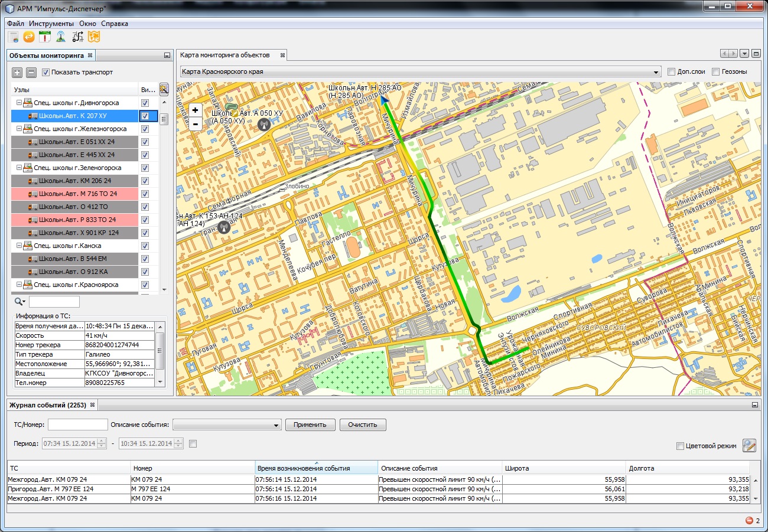Collapse Спец. школы г.Зеленогорска node
Screen dimensions: 768x532
19,168
